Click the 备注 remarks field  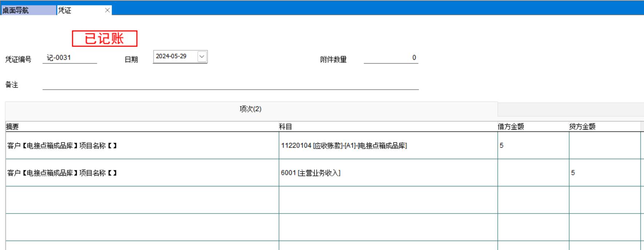(x=230, y=84)
